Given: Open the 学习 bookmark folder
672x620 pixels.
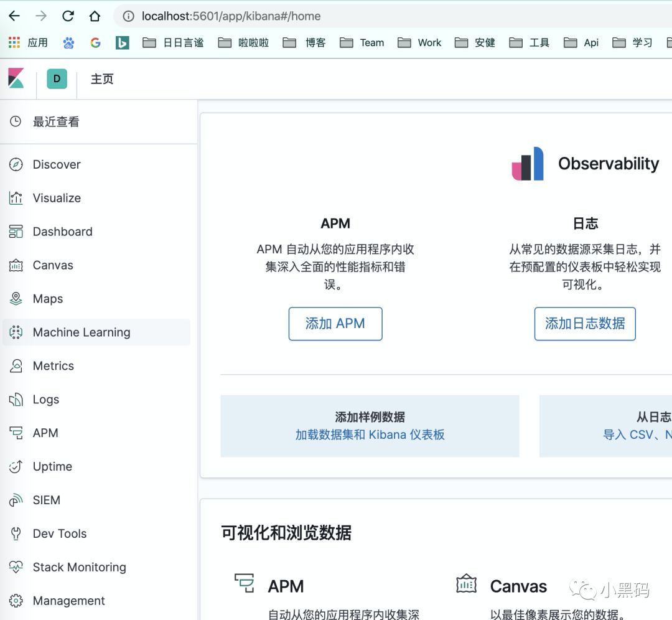Looking at the screenshot, I should point(632,42).
